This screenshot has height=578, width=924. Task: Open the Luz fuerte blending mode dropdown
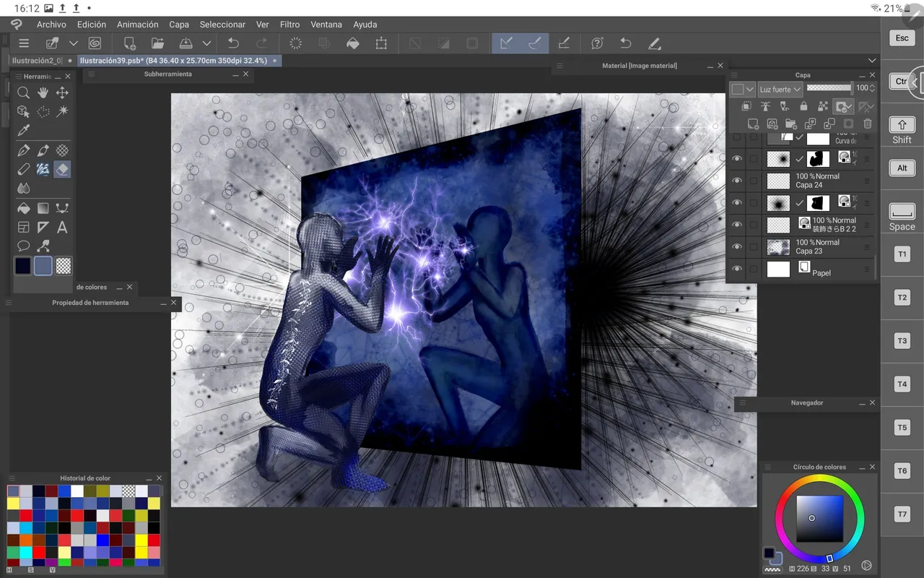click(780, 89)
